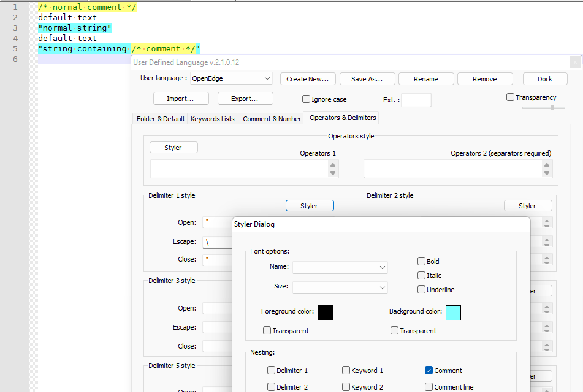Click the Operators 2 scroll up arrow

pos(547,165)
